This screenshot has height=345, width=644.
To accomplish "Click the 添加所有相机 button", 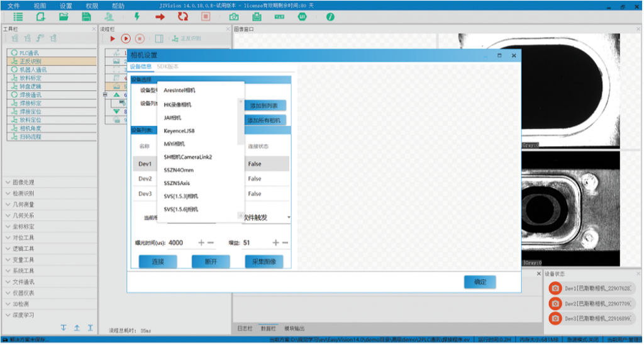I will point(265,120).
